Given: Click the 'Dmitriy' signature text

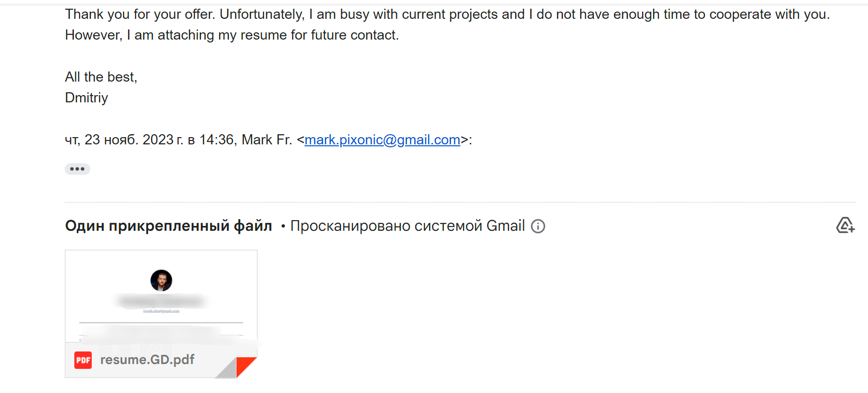Looking at the screenshot, I should tap(86, 98).
